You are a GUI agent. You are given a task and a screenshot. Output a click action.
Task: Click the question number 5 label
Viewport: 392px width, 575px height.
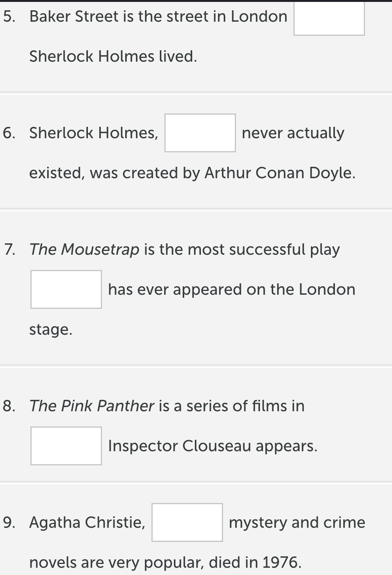coord(9,16)
